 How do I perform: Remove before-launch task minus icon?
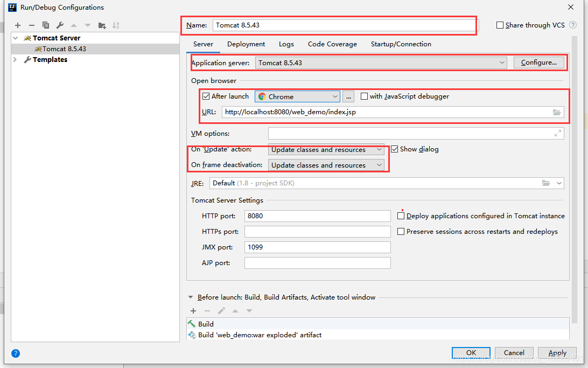[x=207, y=310]
